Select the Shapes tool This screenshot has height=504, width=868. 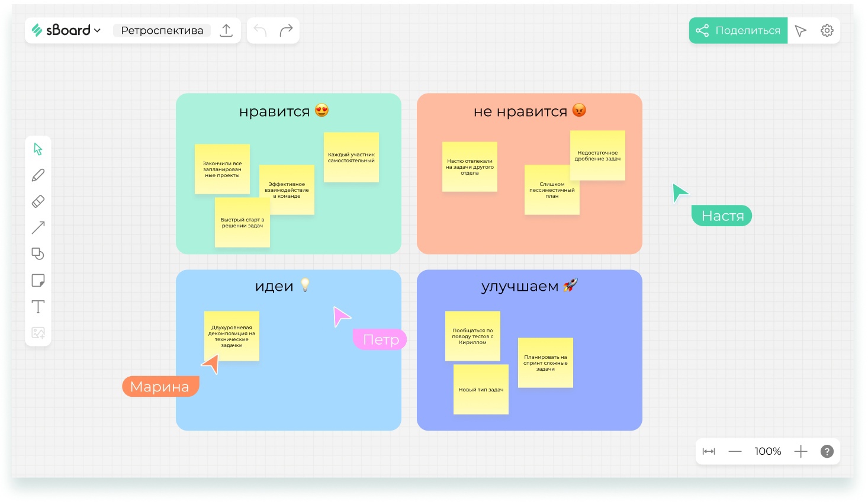[x=38, y=254]
